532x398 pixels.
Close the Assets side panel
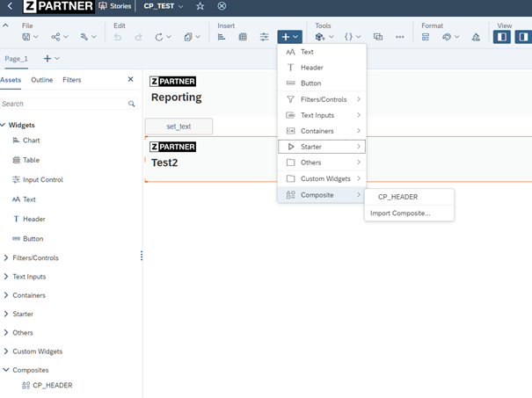(x=131, y=80)
